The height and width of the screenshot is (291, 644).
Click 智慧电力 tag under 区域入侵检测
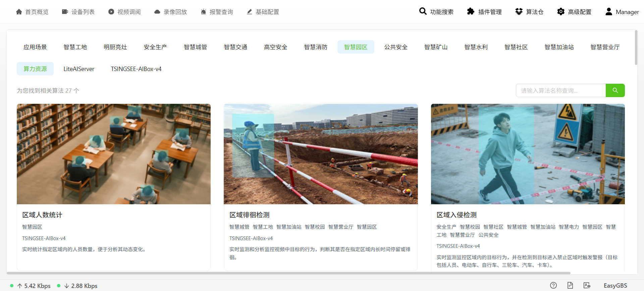point(569,227)
